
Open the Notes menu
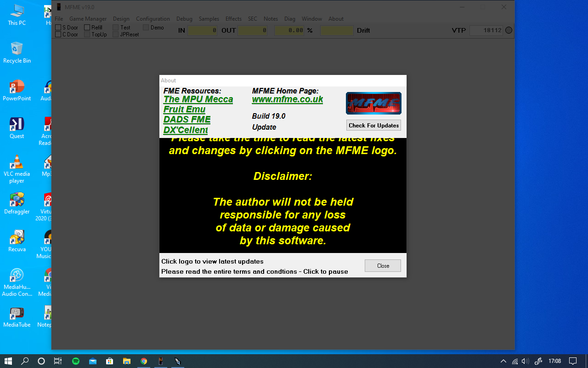point(271,19)
